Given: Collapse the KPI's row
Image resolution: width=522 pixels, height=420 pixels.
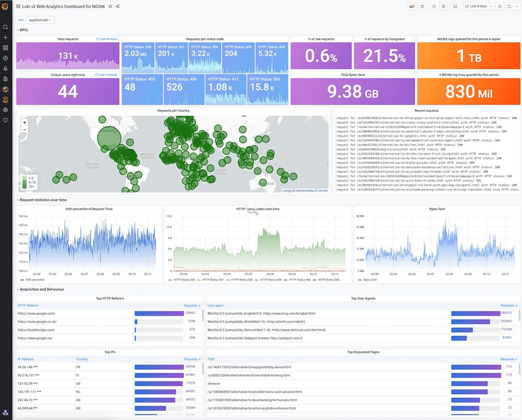Looking at the screenshot, I should (x=22, y=30).
